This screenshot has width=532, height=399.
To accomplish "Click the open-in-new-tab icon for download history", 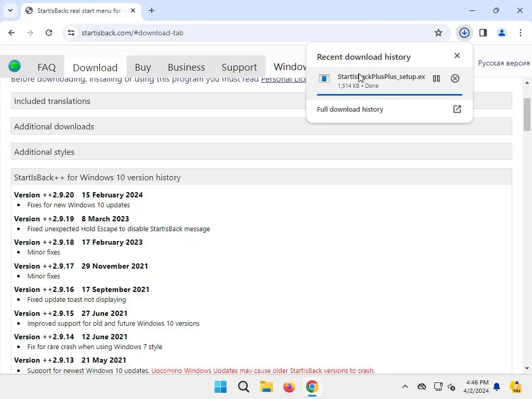I will (457, 109).
